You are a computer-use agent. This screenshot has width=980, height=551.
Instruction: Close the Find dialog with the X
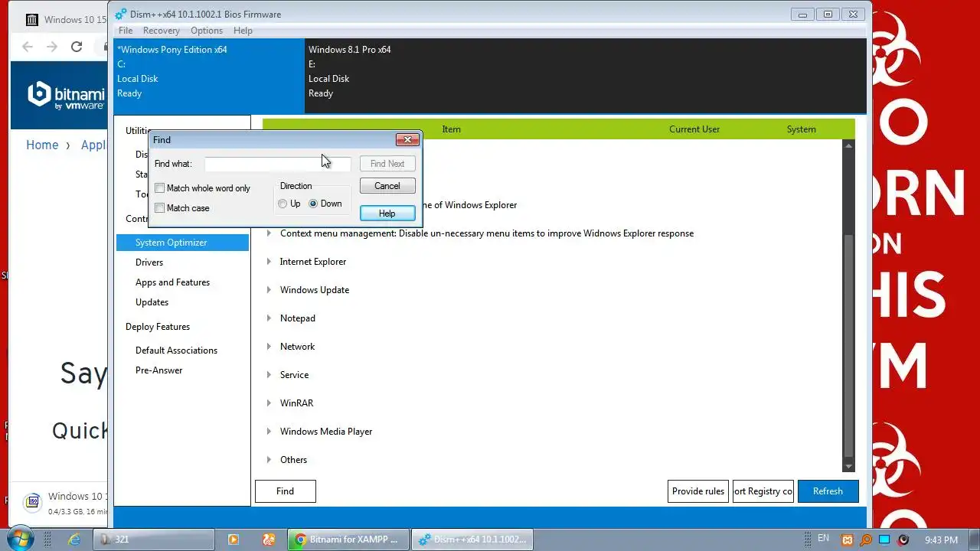(x=407, y=139)
